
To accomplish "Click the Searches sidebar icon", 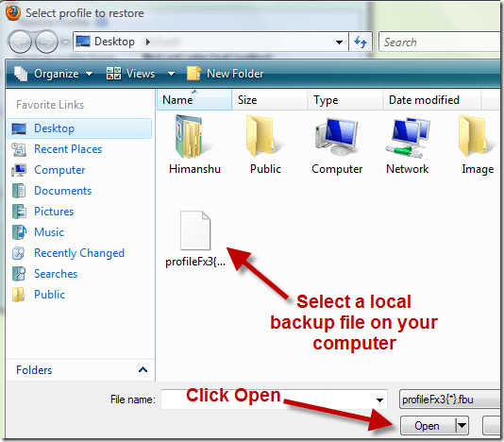I will (19, 274).
